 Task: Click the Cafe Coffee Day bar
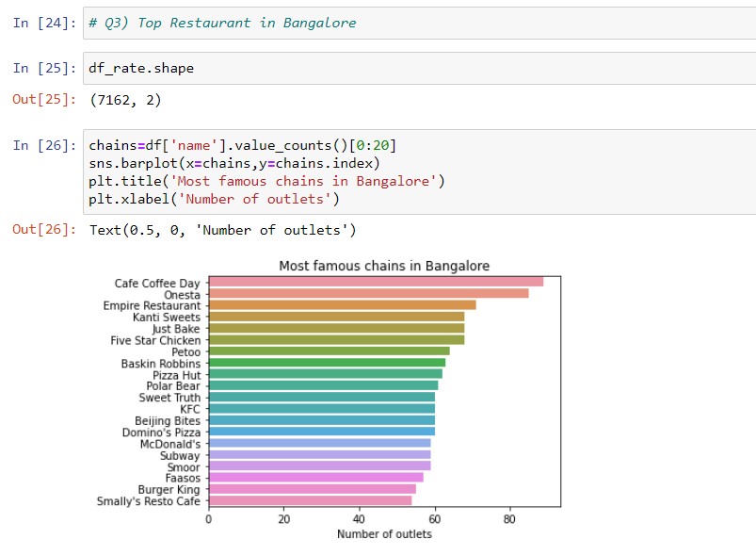[x=376, y=282]
